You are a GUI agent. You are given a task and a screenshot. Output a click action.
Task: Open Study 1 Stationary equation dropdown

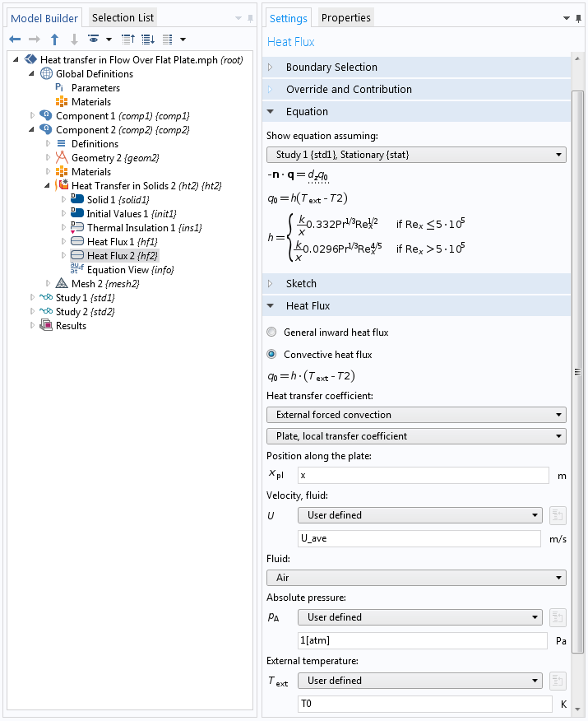coord(416,155)
